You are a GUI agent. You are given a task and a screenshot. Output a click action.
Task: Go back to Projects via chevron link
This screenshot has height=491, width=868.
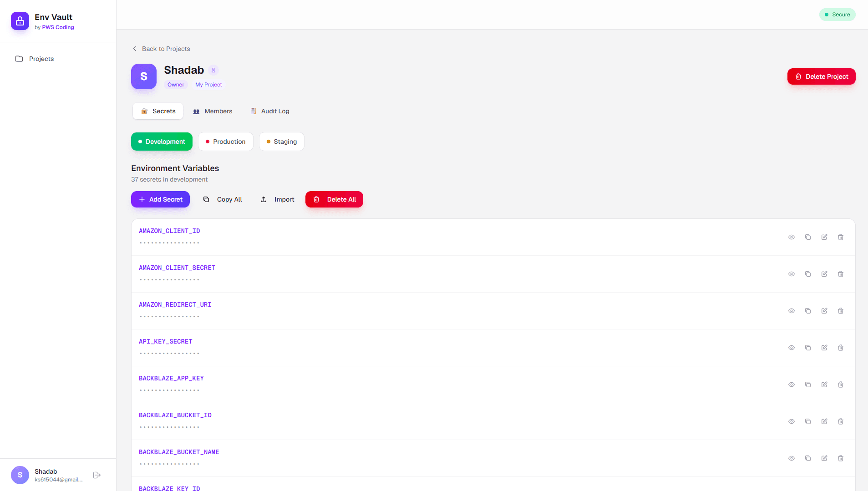point(161,49)
